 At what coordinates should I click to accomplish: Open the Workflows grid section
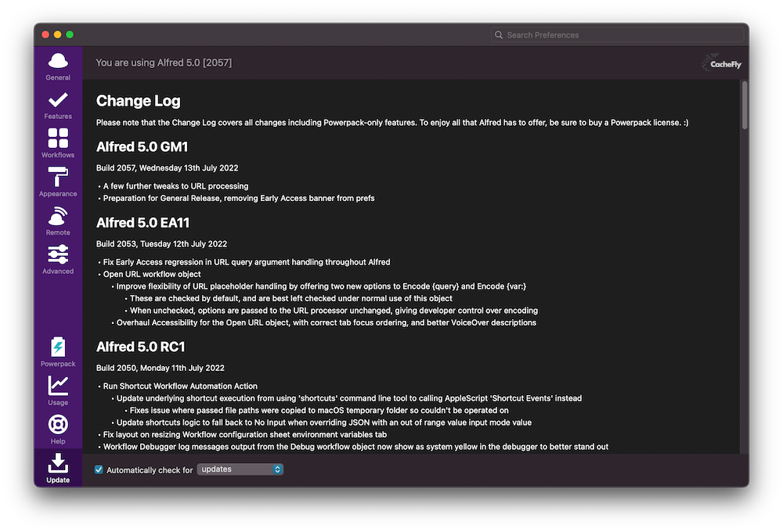click(x=58, y=138)
